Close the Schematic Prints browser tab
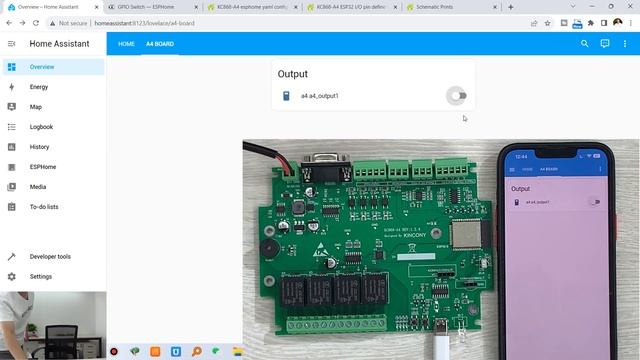Screen dimensions: 640x360 tap(495, 7)
